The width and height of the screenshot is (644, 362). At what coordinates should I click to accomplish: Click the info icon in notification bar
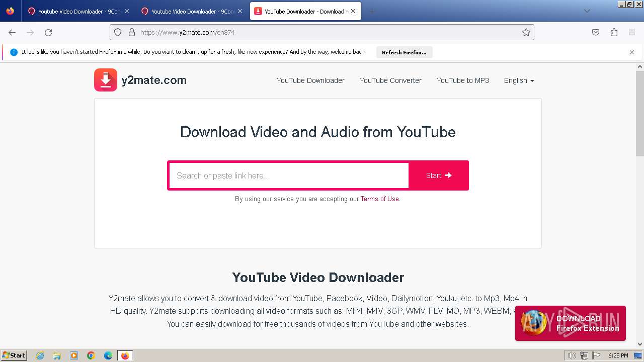click(14, 52)
